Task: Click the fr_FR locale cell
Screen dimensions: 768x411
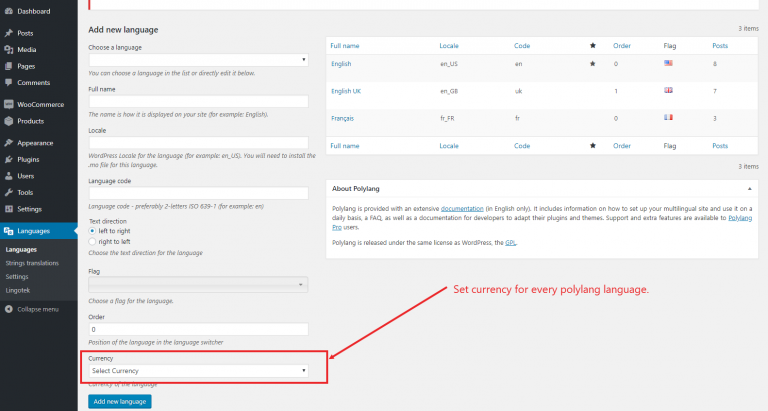Action: click(447, 118)
